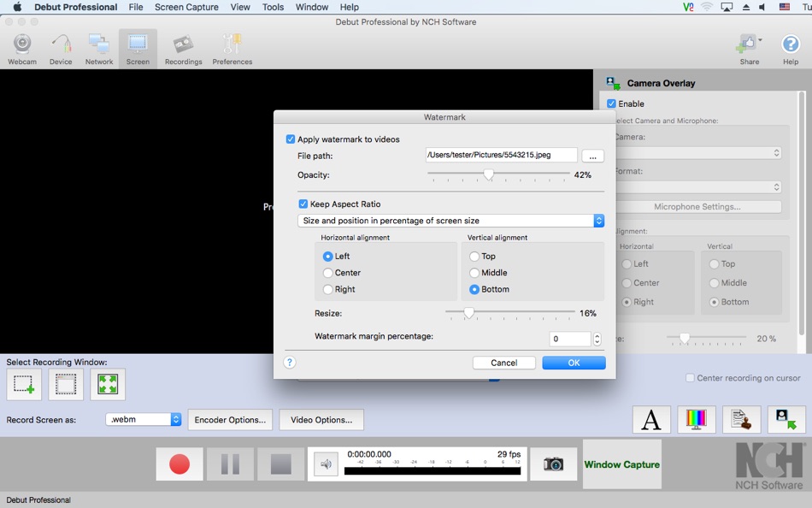Select Left horizontal alignment in Watermark dialog
812x508 pixels.
pos(328,256)
